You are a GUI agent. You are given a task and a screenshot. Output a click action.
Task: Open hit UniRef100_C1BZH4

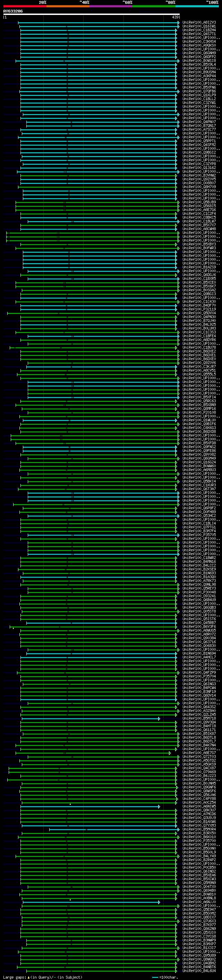click(199, 30)
